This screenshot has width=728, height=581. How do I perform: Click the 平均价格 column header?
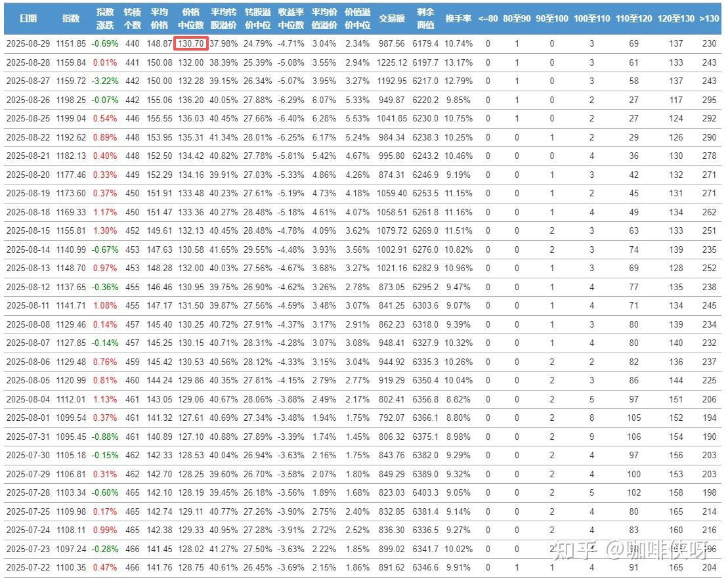[160, 18]
